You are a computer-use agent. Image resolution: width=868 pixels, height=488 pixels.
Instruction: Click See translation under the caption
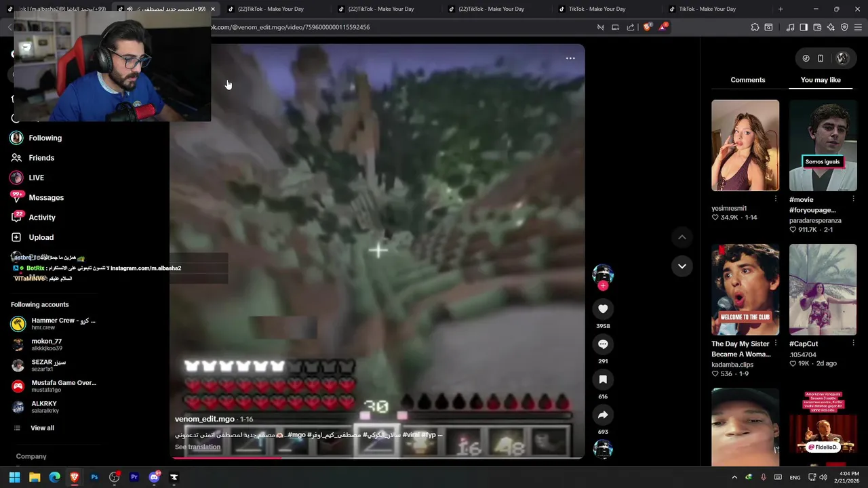pyautogui.click(x=197, y=447)
